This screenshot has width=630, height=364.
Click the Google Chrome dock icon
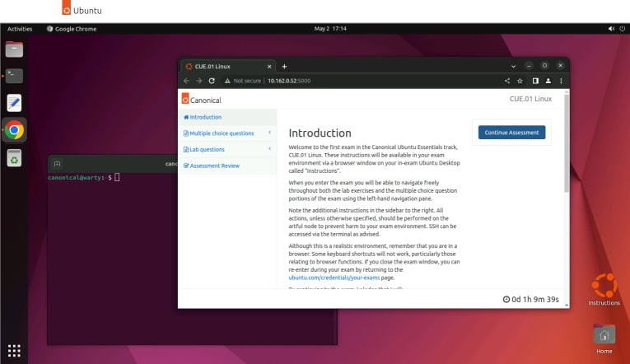click(14, 130)
